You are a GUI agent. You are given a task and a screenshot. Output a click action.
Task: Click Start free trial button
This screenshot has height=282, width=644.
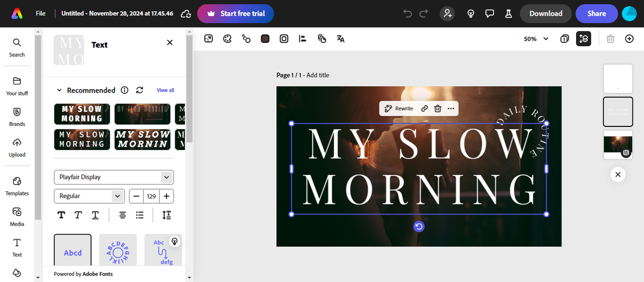(235, 14)
